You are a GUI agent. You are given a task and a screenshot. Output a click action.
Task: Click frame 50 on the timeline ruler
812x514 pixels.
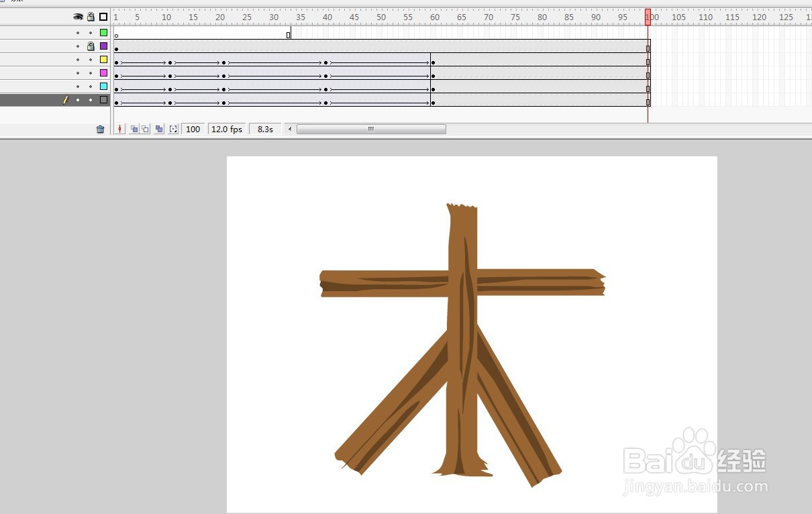380,17
